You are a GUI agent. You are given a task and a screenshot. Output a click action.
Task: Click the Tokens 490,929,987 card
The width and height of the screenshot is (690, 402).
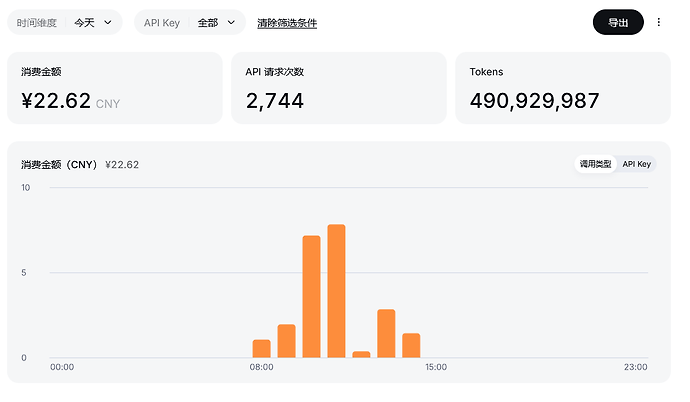click(x=563, y=88)
